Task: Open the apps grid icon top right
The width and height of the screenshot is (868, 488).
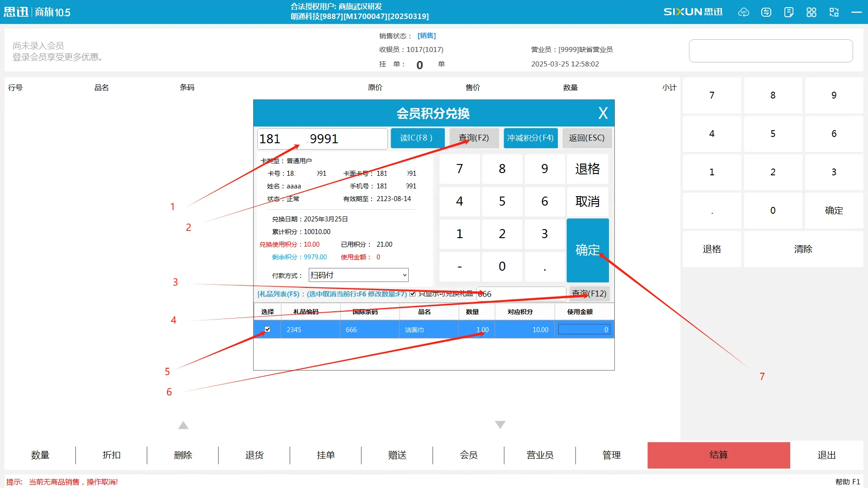Action: point(811,12)
